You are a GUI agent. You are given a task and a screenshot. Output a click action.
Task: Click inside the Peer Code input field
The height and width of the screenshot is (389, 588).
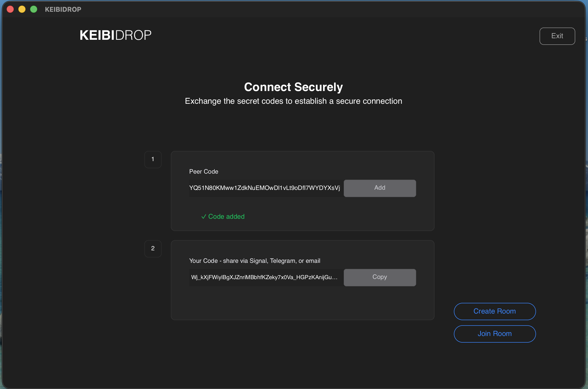pyautogui.click(x=265, y=188)
